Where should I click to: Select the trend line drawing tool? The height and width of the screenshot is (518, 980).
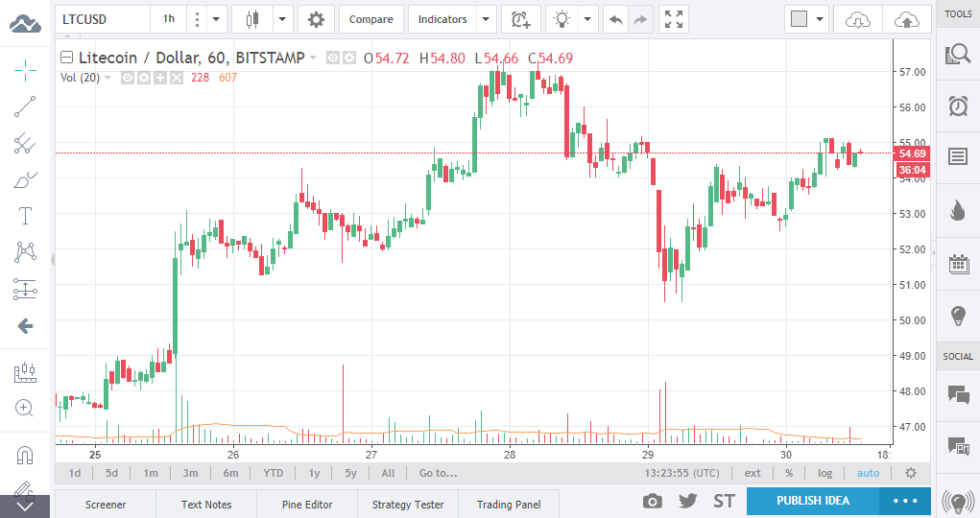[x=25, y=106]
